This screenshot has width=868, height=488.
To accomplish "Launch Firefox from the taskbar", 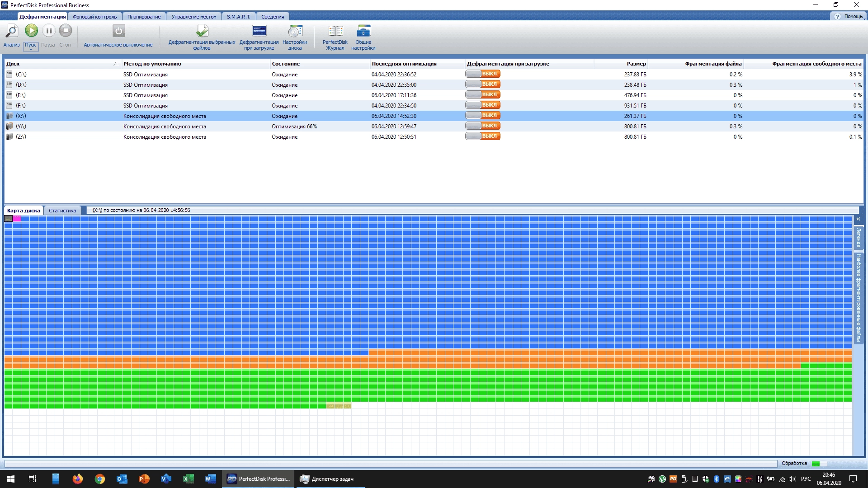I will pos(78,479).
